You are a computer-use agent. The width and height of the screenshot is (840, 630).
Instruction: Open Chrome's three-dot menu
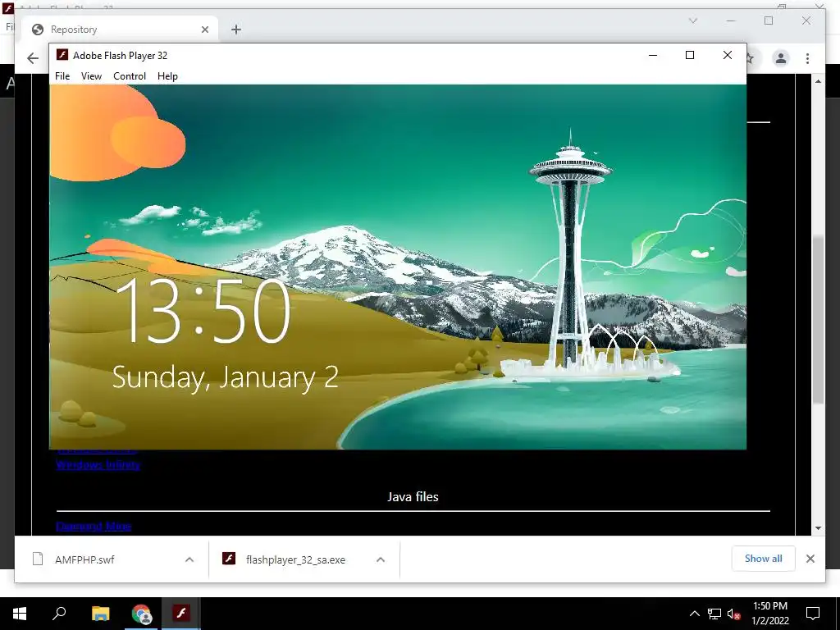pyautogui.click(x=807, y=58)
